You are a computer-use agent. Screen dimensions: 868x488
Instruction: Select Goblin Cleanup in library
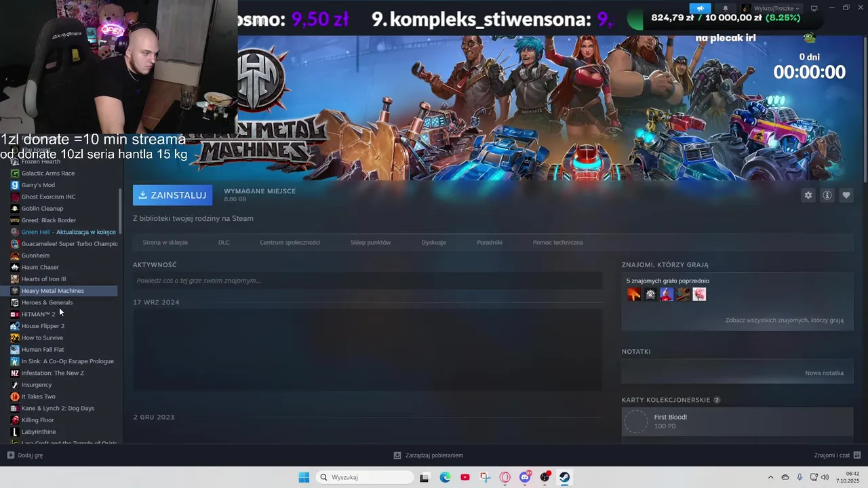coord(42,209)
